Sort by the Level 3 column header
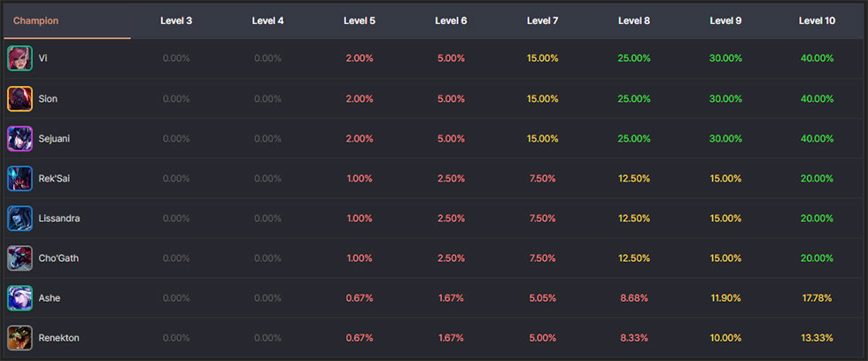This screenshot has width=868, height=361. (176, 21)
